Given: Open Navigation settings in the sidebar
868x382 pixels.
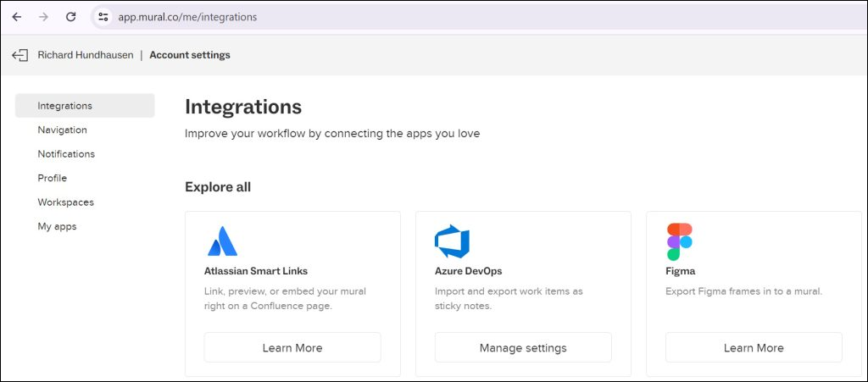Looking at the screenshot, I should click(62, 130).
